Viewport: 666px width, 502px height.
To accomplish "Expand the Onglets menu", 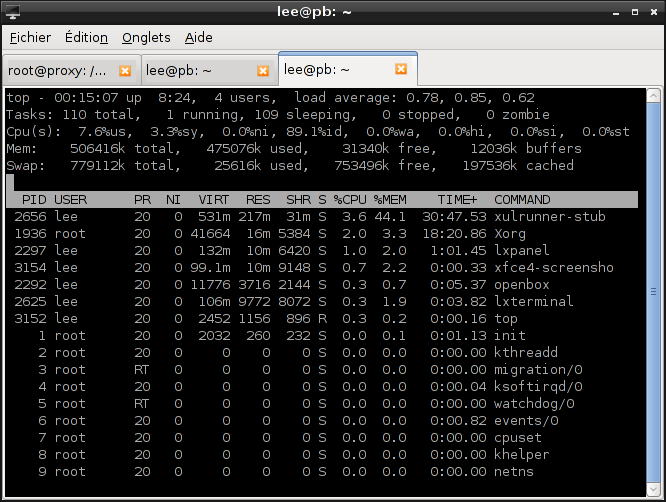I will click(146, 38).
